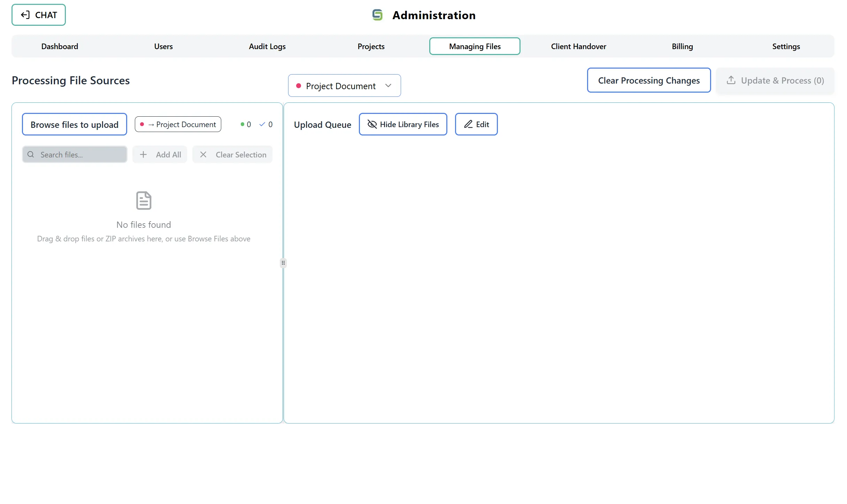Image resolution: width=847 pixels, height=504 pixels.
Task: Click the search magnifier icon in files panel
Action: [31, 154]
